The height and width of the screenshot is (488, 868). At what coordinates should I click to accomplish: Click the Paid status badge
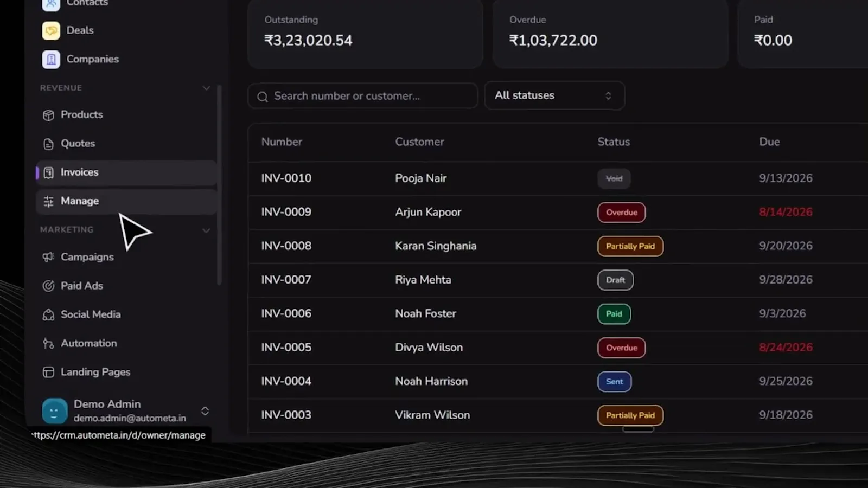pyautogui.click(x=614, y=314)
